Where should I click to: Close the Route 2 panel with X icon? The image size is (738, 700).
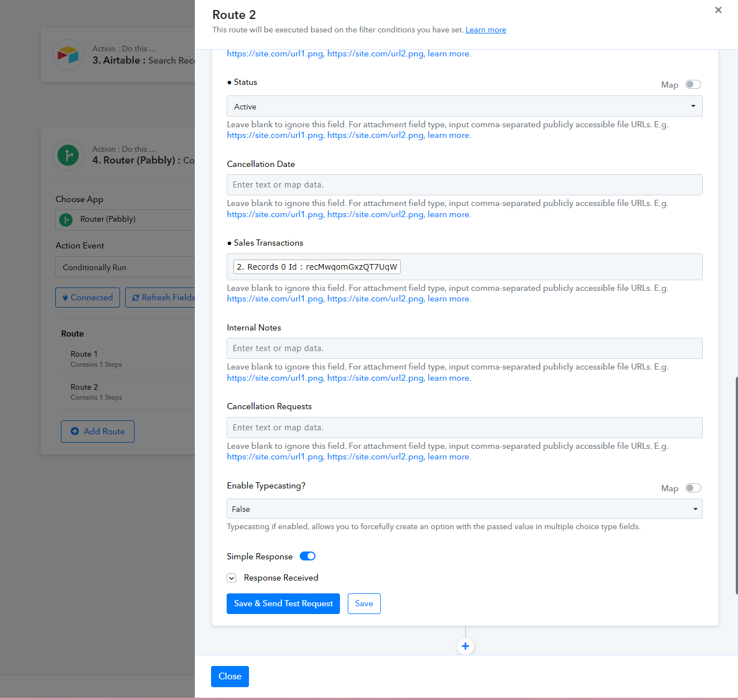718,10
